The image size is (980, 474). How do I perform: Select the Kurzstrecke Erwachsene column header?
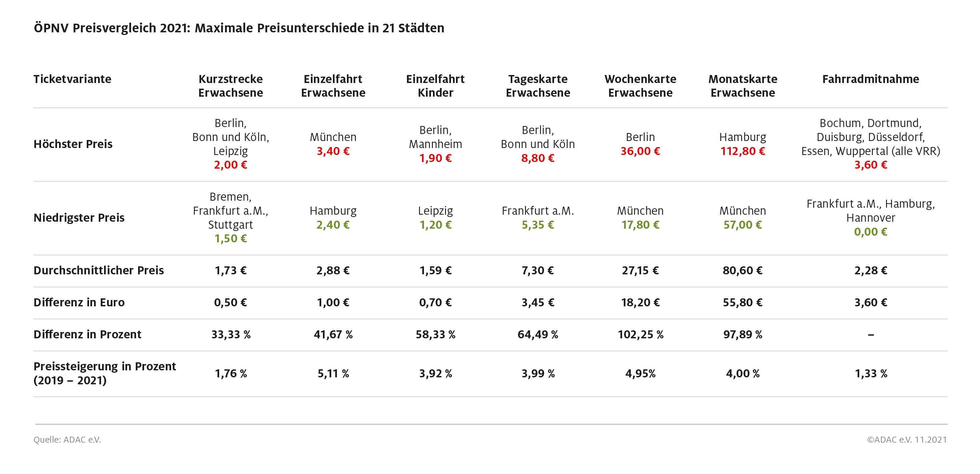tap(230, 86)
